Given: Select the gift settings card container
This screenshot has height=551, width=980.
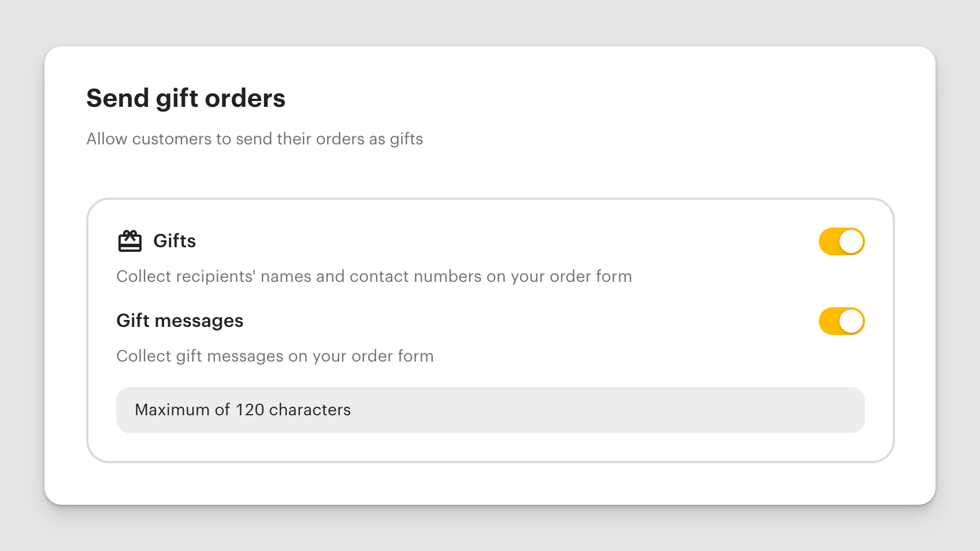Looking at the screenshot, I should pyautogui.click(x=491, y=329).
